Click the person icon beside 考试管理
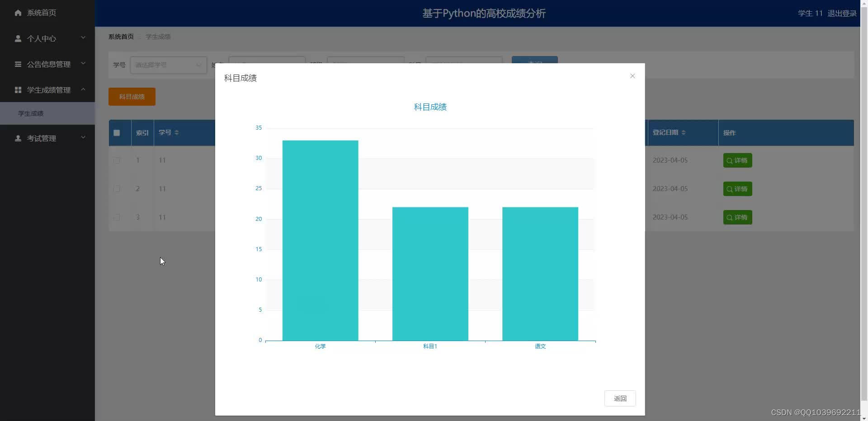 (x=18, y=138)
